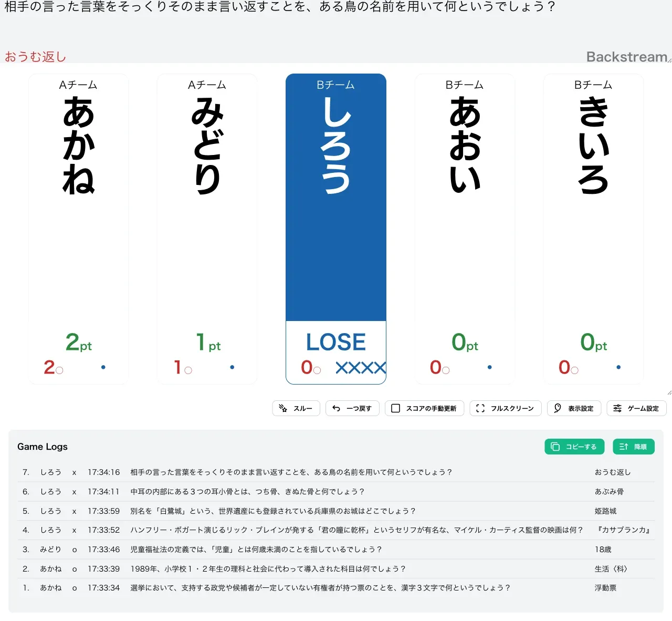Select the あかね player card

coord(79,229)
